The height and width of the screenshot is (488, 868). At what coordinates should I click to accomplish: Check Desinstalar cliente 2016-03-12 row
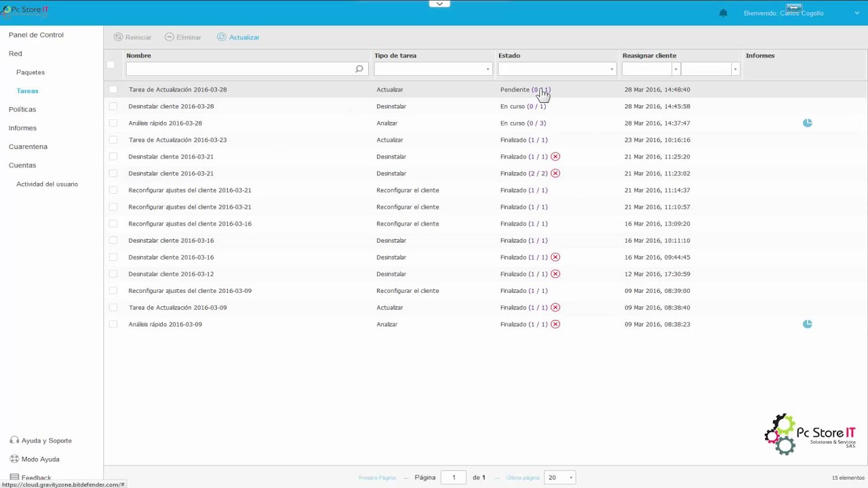[x=113, y=274]
